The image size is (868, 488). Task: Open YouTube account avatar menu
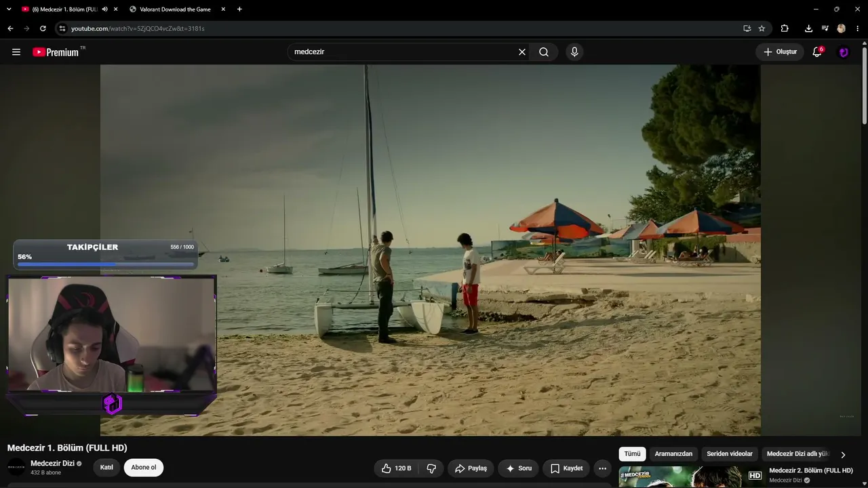[x=844, y=52]
